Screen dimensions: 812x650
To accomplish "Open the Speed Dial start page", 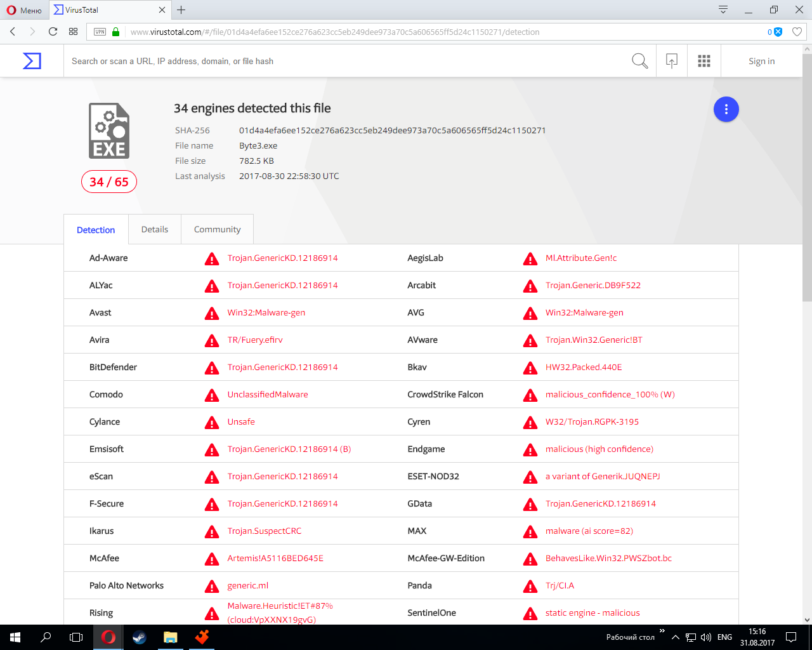I will pyautogui.click(x=73, y=32).
